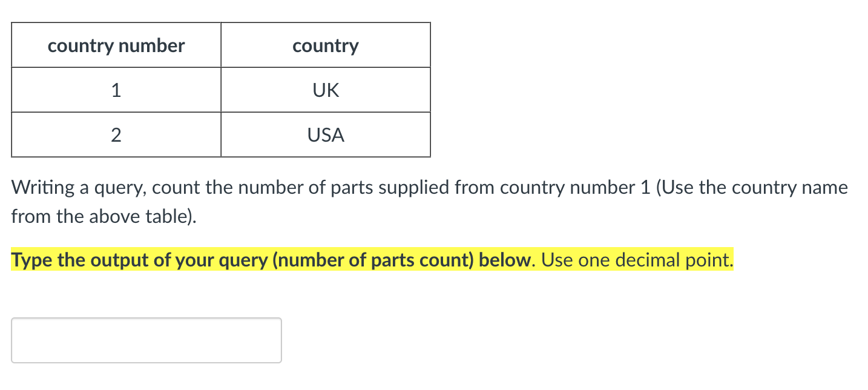
Task: Click the cell containing '2'
Action: coord(116,134)
